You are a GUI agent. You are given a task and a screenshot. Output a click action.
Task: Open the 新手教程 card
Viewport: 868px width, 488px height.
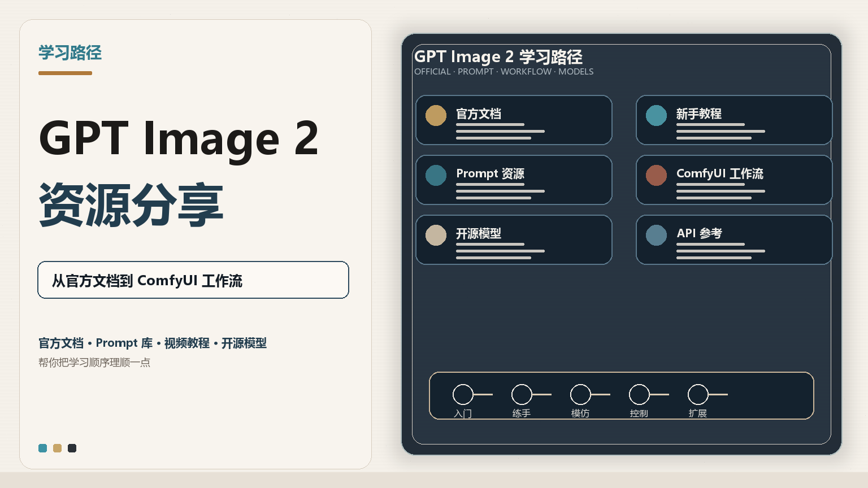pyautogui.click(x=734, y=120)
